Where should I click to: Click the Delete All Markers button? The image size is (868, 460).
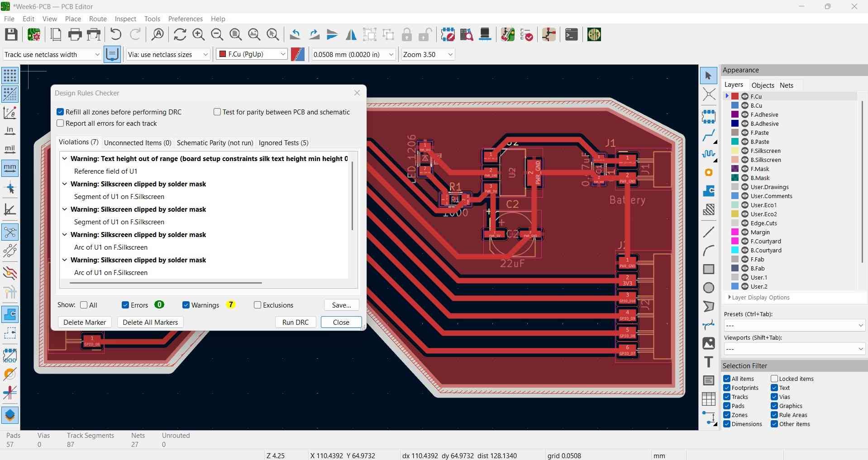pos(150,322)
